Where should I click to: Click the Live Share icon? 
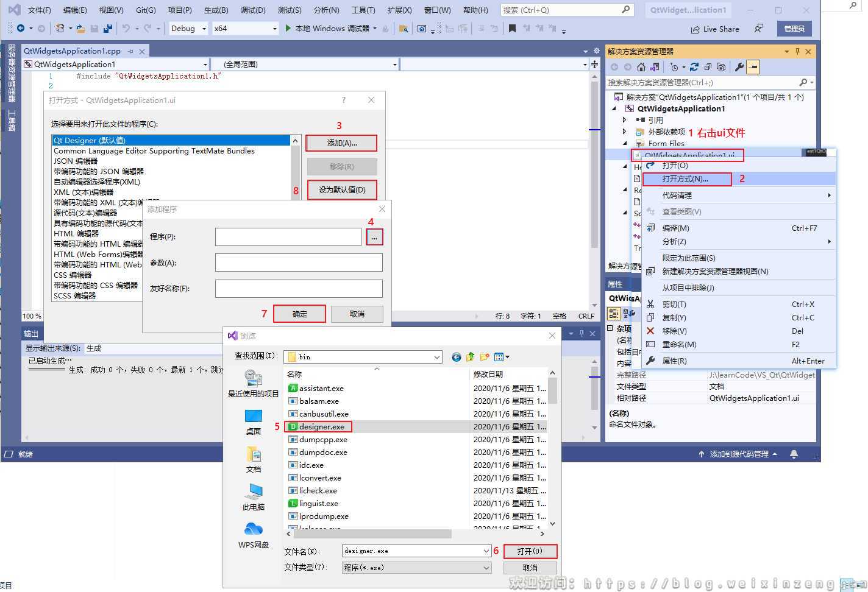695,29
